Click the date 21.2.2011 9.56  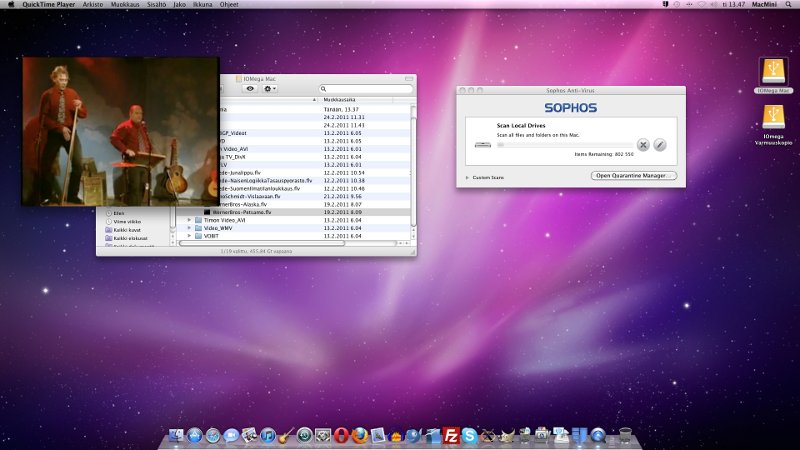(x=342, y=196)
